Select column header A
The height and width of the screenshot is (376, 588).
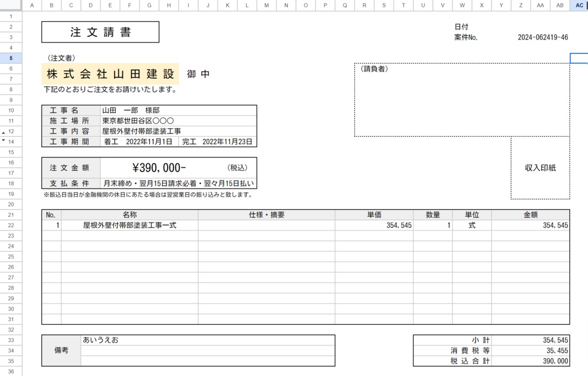[32, 5]
